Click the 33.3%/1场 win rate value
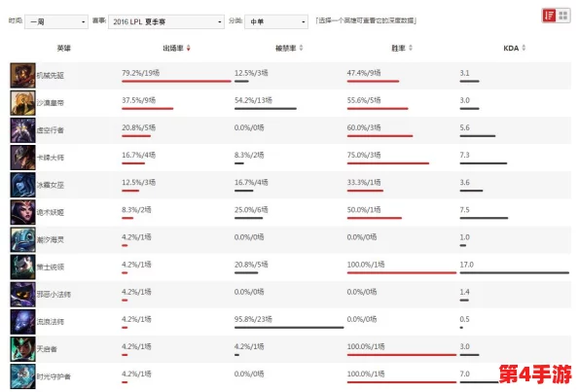Screen dimensions: 578x392 point(364,182)
